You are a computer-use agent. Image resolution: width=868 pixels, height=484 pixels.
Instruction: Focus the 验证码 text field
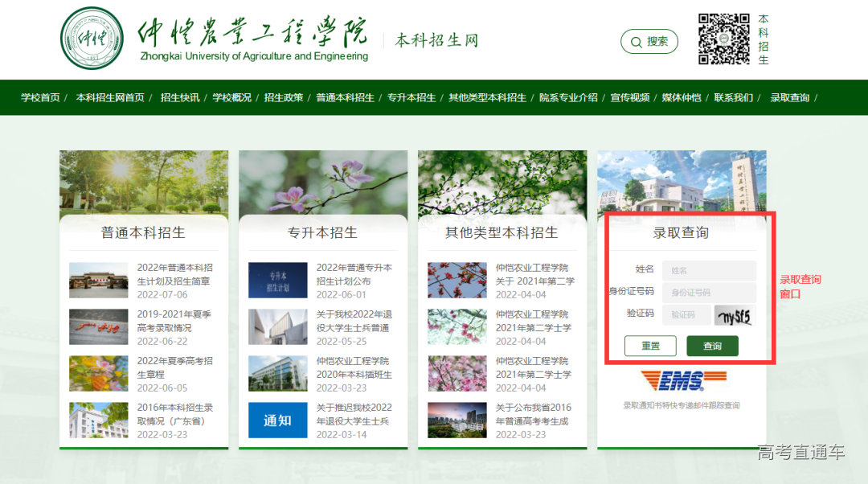(x=686, y=314)
